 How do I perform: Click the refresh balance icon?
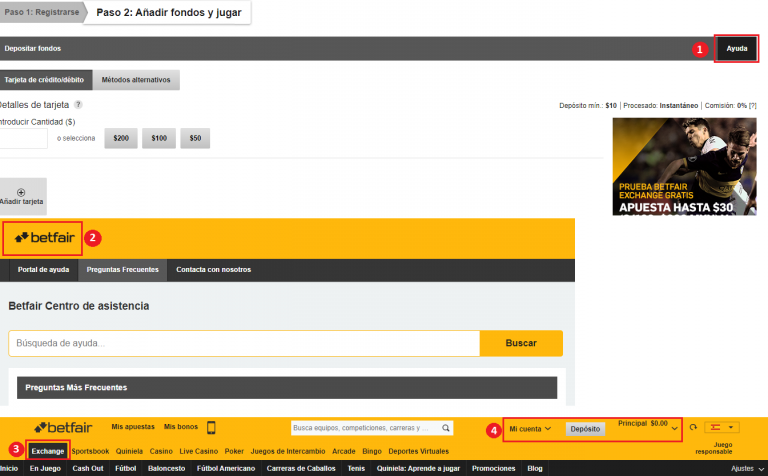point(693,427)
